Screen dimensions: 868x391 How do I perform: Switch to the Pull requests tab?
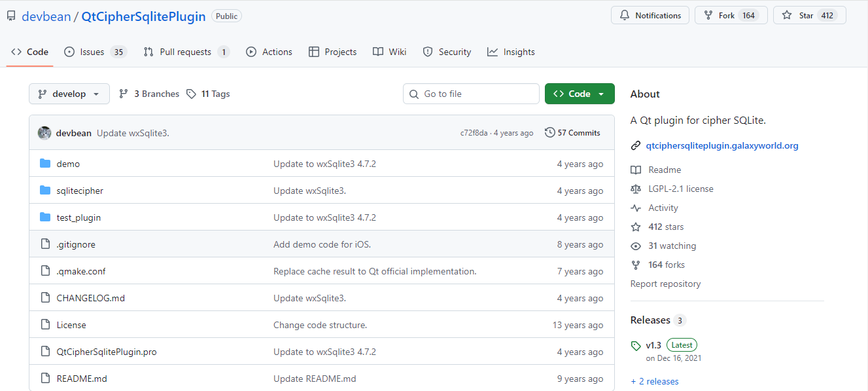186,52
